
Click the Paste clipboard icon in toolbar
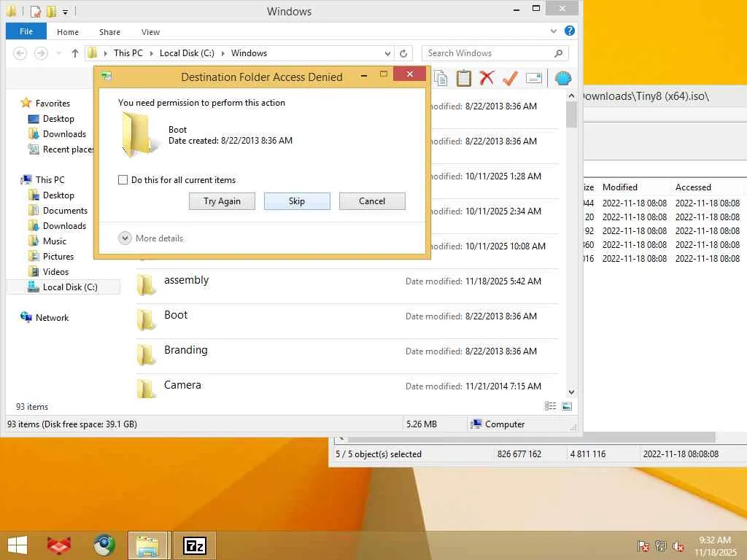coord(463,78)
